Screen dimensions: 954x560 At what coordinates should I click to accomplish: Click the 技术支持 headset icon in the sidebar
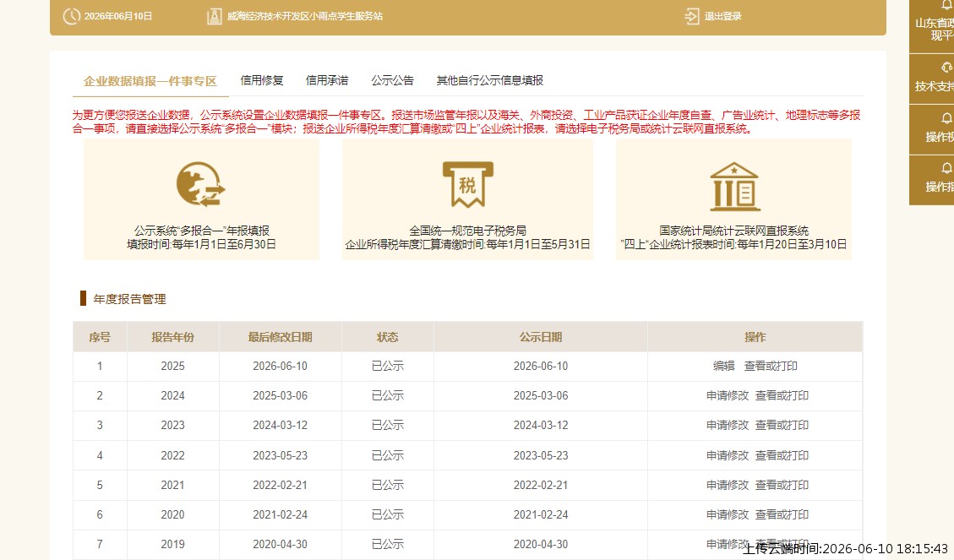click(946, 67)
